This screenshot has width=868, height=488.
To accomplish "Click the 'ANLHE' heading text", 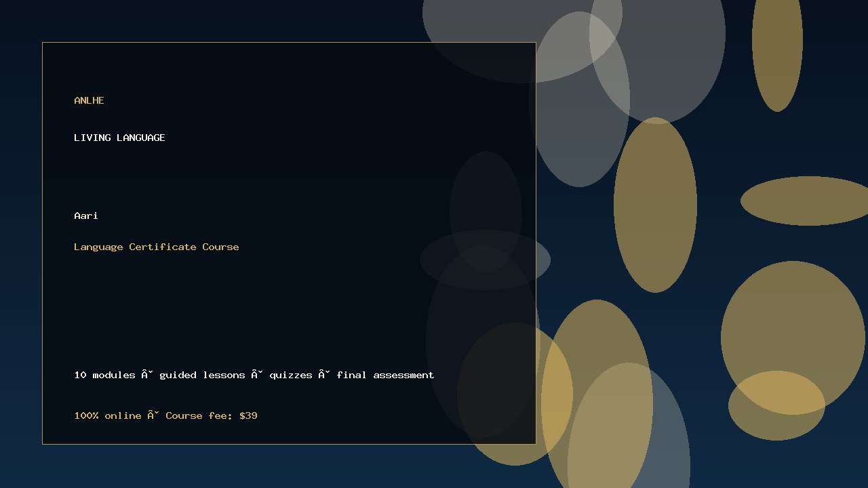I will point(89,100).
